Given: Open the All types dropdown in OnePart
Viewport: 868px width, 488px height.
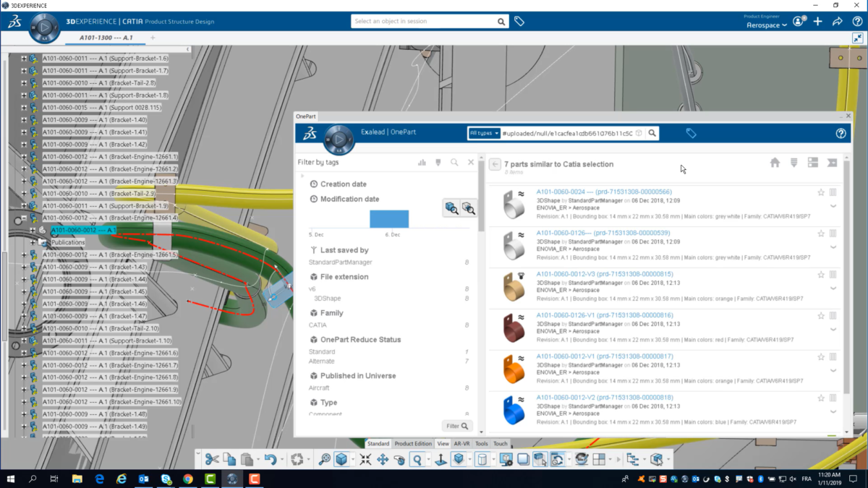Looking at the screenshot, I should pos(485,133).
